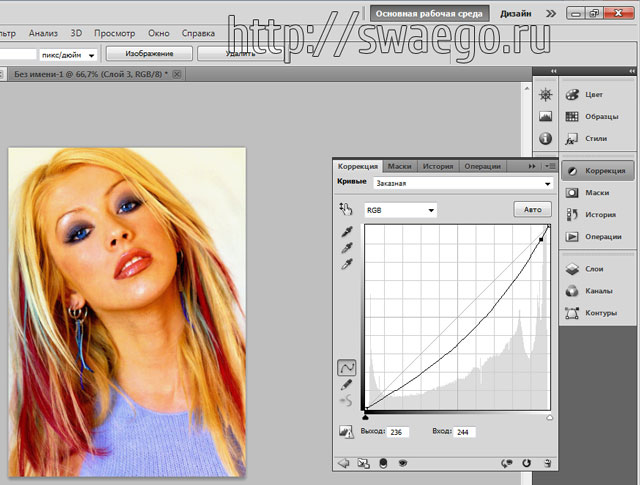Click the smooth curve values icon
Viewport: 640px width, 485px height.
click(x=346, y=401)
